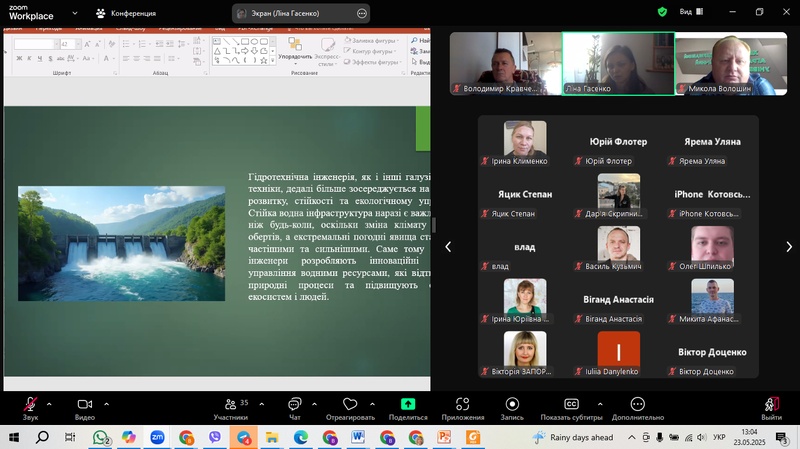Viewport: 800px width, 449px height.
Task: Select Ліна Гасенко video thumbnail
Action: point(618,64)
